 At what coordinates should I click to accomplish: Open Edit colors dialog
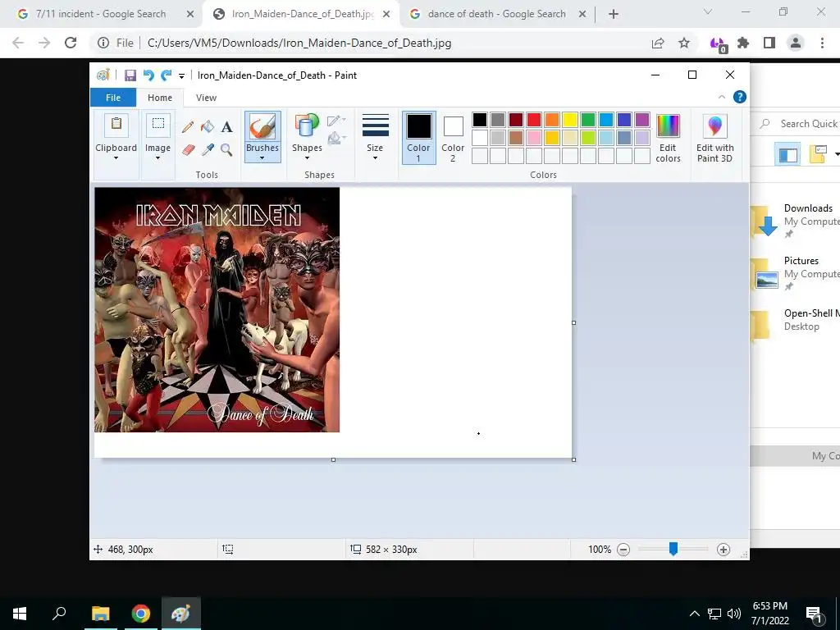668,138
